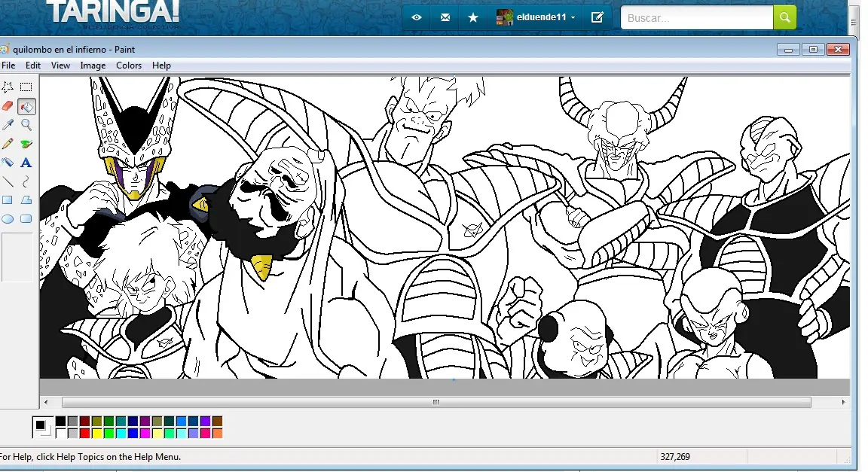868x472 pixels.
Task: Select the Brush tool
Action: [x=26, y=144]
